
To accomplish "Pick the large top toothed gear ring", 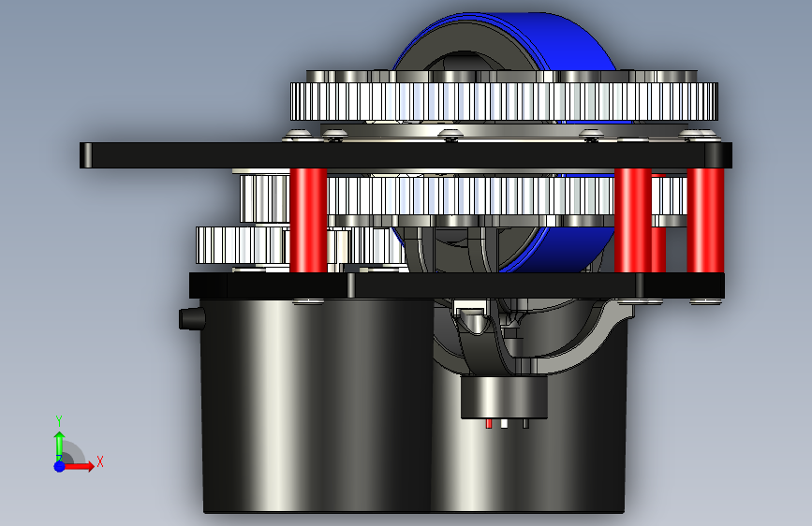I will [x=504, y=102].
